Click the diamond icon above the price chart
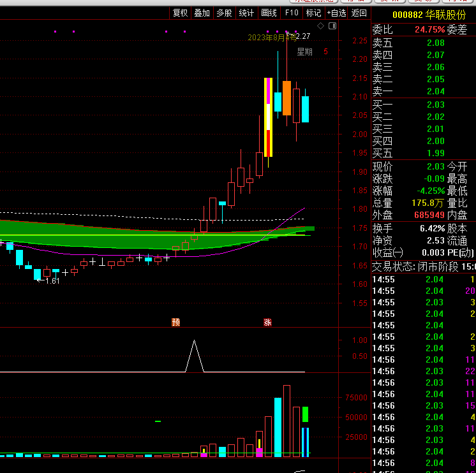Image resolution: width=476 pixels, height=473 pixels. (x=320, y=25)
